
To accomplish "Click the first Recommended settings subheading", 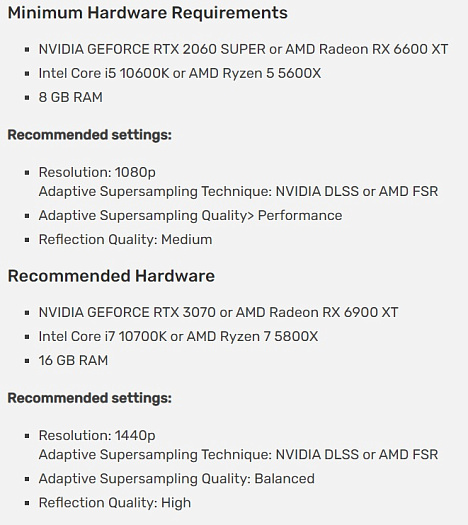I will coord(90,135).
